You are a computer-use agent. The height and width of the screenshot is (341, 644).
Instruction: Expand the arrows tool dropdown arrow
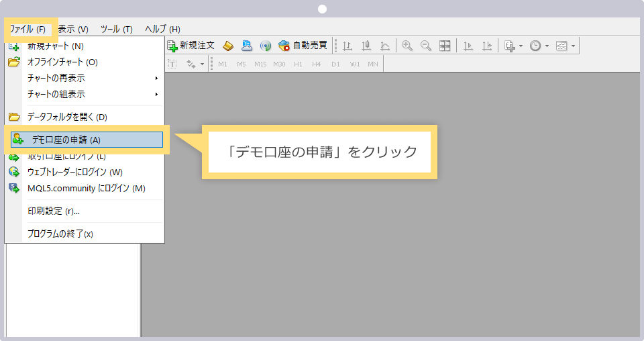pyautogui.click(x=202, y=64)
